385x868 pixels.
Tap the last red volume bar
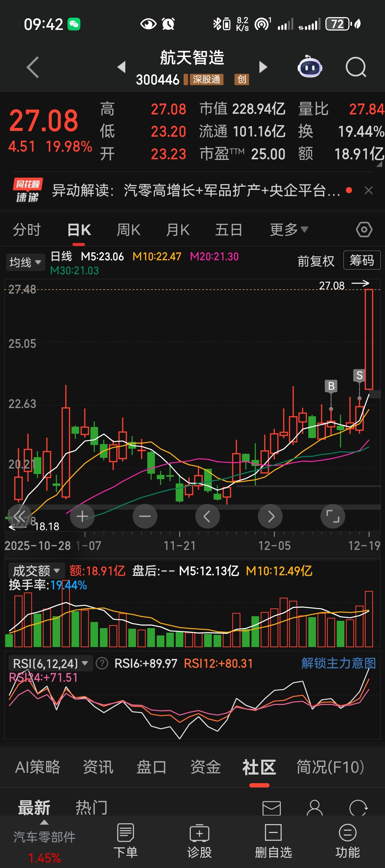pyautogui.click(x=369, y=619)
